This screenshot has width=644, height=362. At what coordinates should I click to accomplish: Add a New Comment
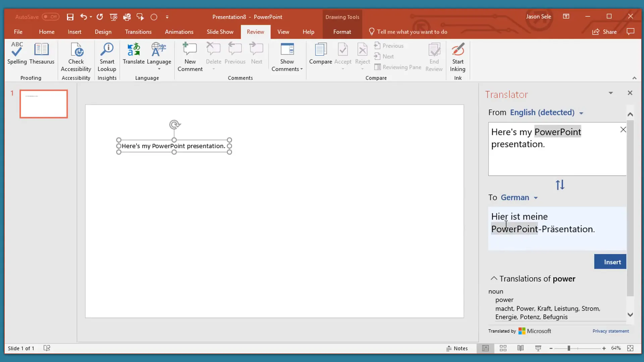tap(190, 57)
